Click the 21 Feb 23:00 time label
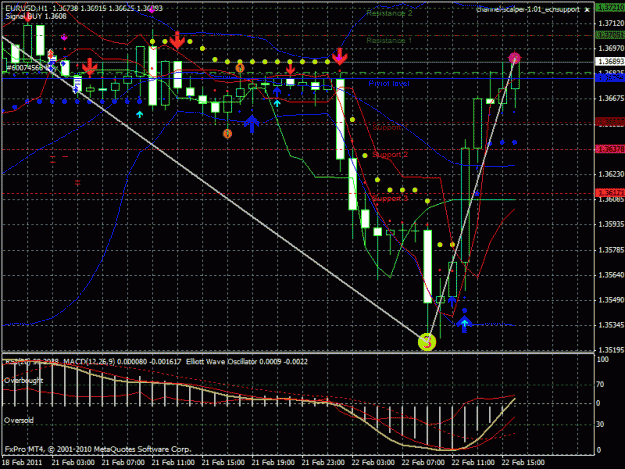The height and width of the screenshot is (469, 625). coord(323,462)
